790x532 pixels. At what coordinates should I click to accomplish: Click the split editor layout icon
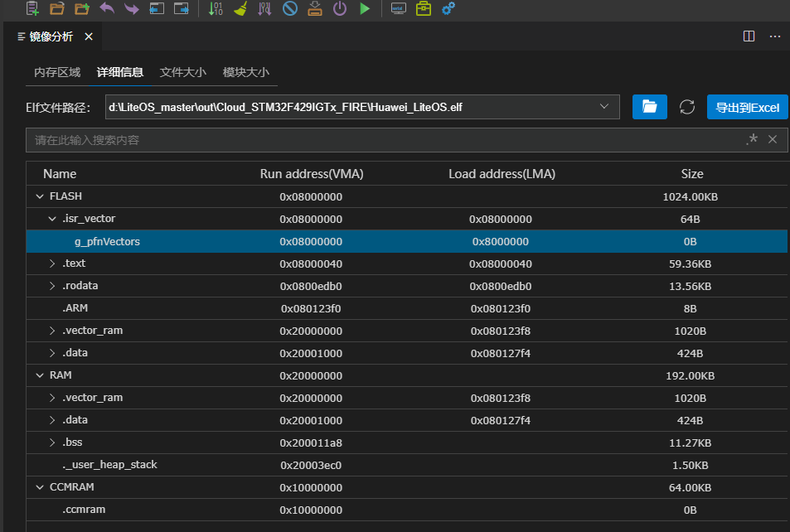[x=749, y=36]
